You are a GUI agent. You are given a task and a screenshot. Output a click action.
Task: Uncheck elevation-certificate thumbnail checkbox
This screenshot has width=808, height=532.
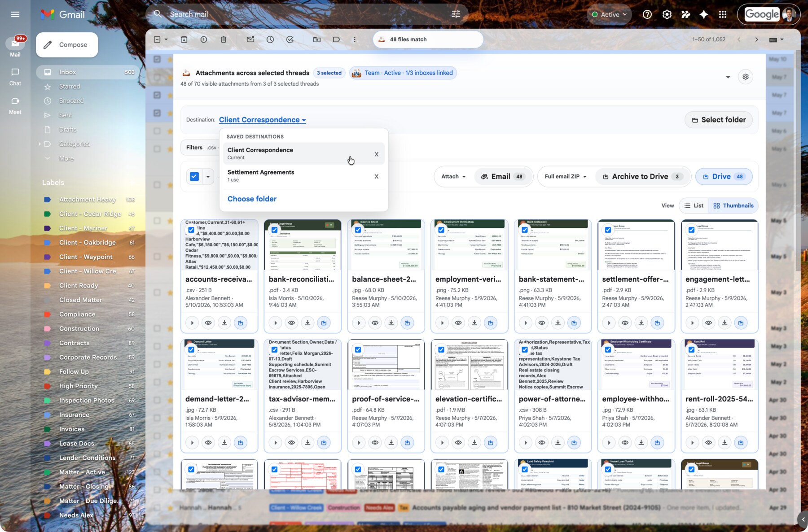pyautogui.click(x=441, y=349)
